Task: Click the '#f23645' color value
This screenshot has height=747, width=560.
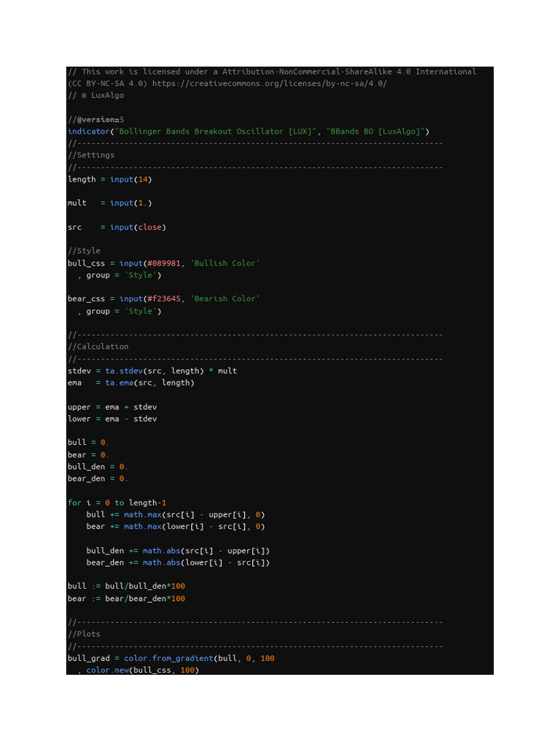Action: pyautogui.click(x=164, y=298)
